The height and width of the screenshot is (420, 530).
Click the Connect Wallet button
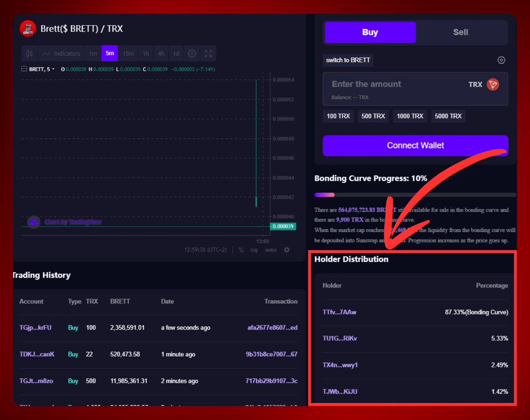(416, 145)
